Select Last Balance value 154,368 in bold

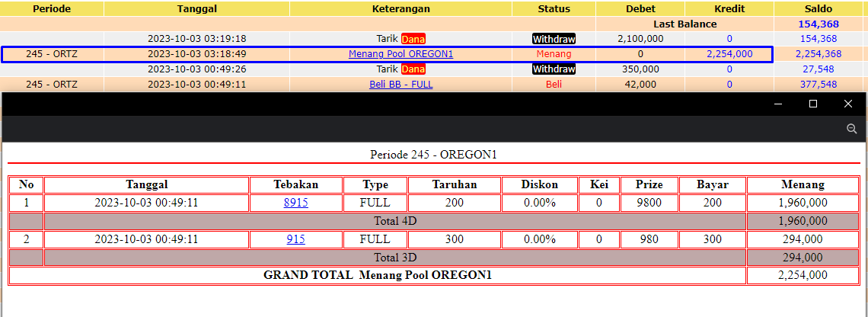click(x=819, y=24)
